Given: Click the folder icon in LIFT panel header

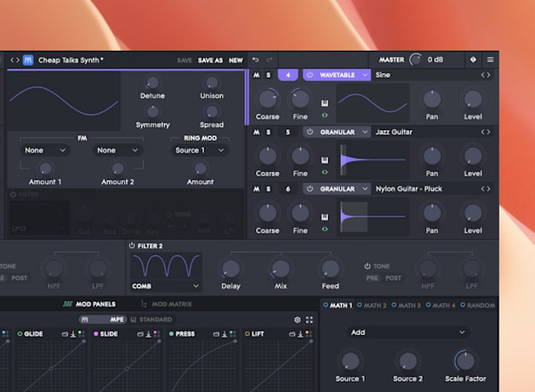Looking at the screenshot, I should coord(292,334).
